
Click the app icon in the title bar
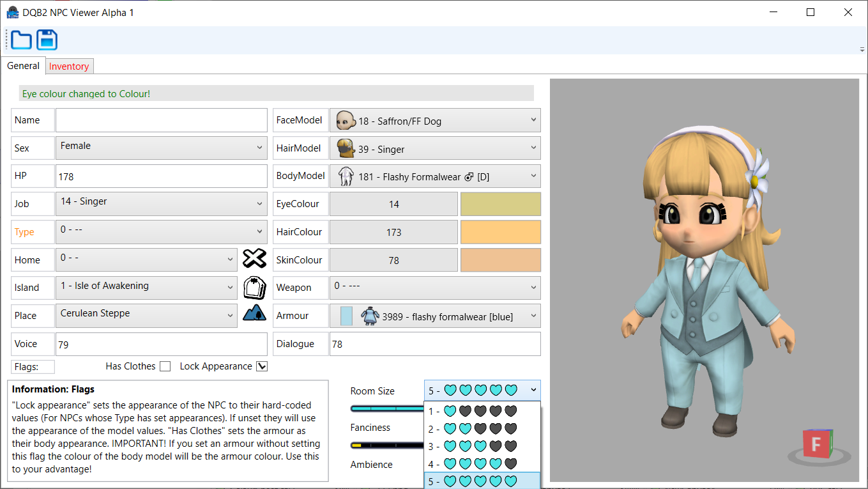[x=13, y=12]
